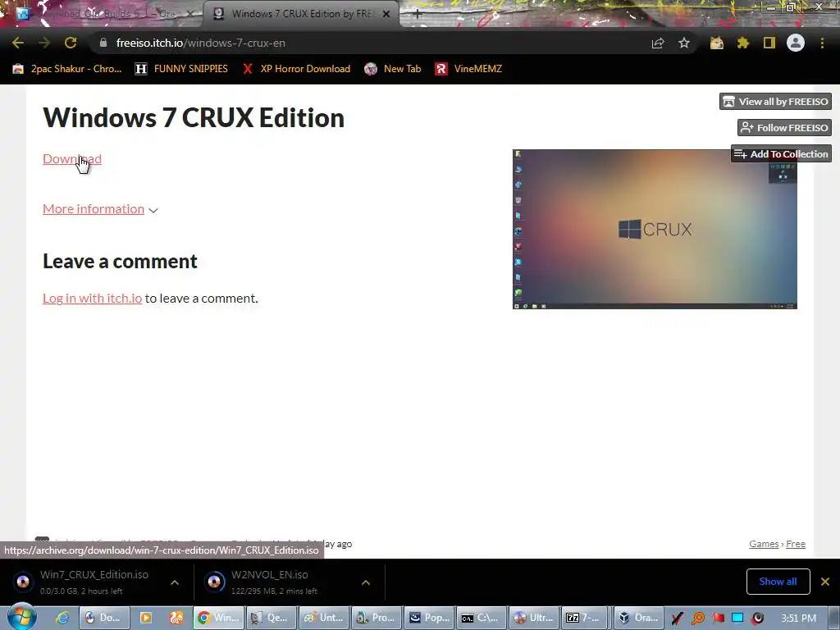
Task: Click Follow FREEISO button
Action: 784,127
